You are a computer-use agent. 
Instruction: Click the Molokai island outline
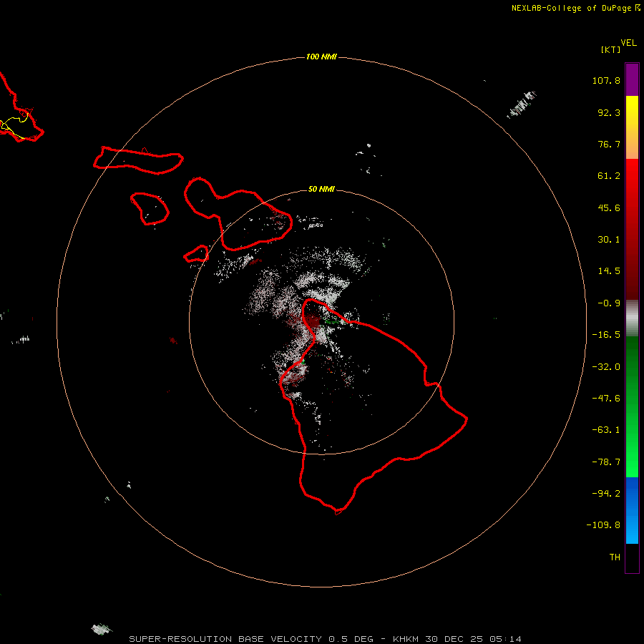pyautogui.click(x=138, y=160)
